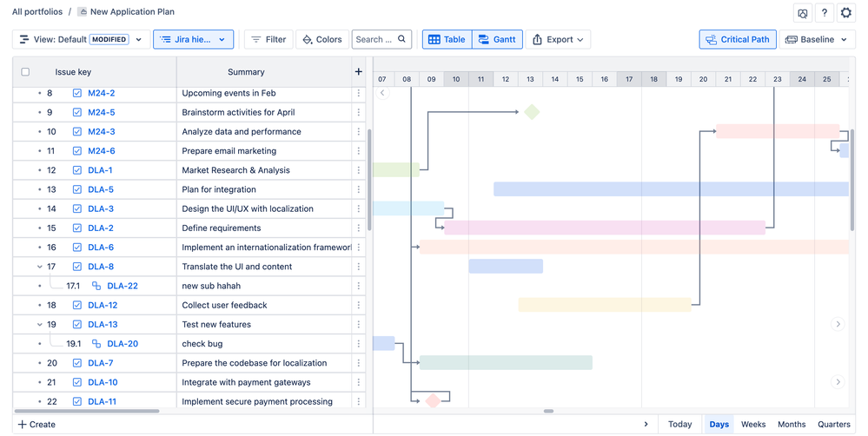
Task: Collapse row 17 DLA-8
Action: click(39, 266)
